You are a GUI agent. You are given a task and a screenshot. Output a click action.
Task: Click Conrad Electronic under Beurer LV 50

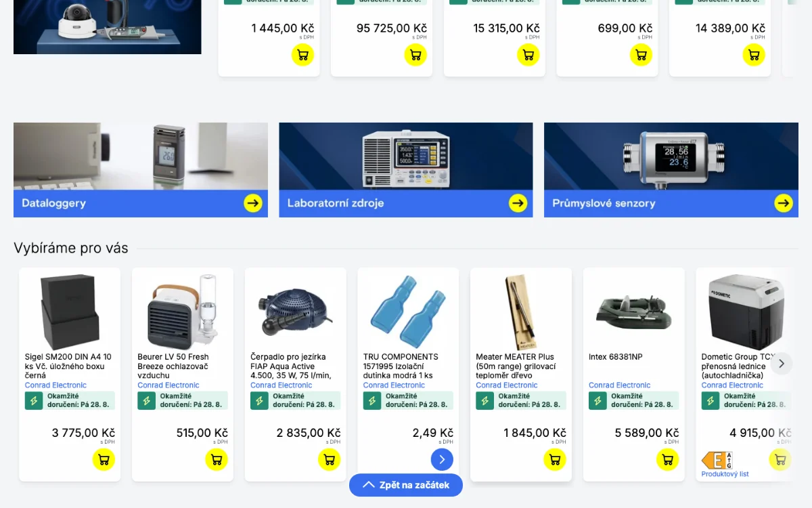(x=168, y=385)
